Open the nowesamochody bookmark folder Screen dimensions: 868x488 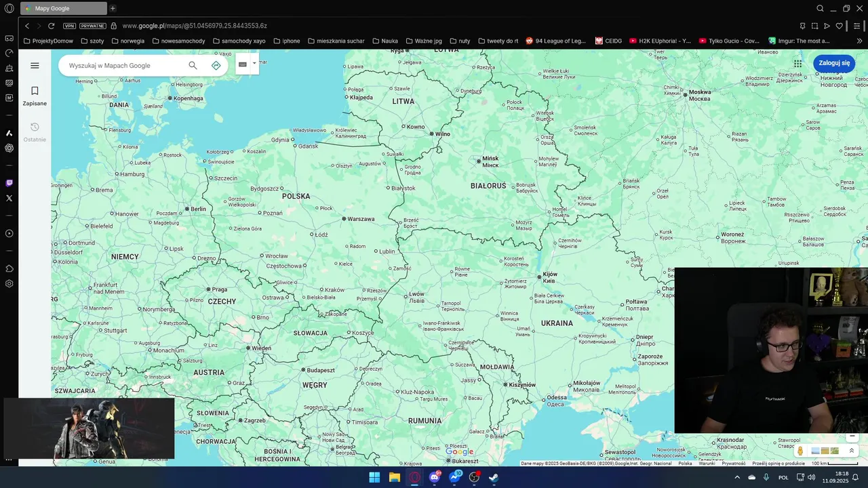point(178,41)
